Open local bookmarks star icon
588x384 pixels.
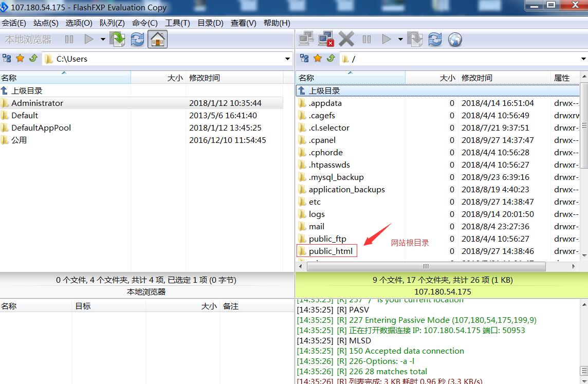[x=20, y=59]
